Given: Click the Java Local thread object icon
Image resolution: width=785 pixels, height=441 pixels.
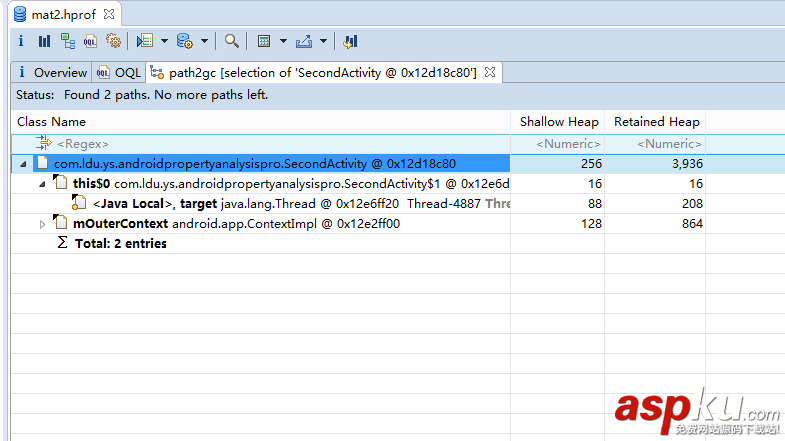Looking at the screenshot, I should click(79, 202).
